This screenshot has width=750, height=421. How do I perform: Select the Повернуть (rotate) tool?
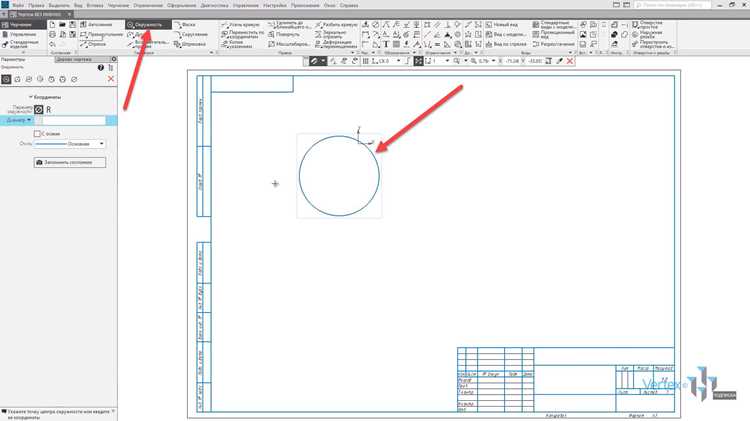point(284,34)
